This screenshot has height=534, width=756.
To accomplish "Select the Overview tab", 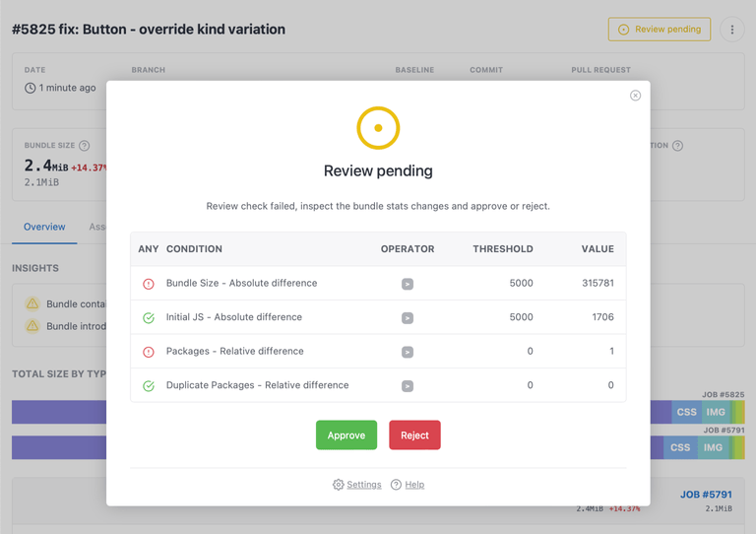I will [44, 227].
